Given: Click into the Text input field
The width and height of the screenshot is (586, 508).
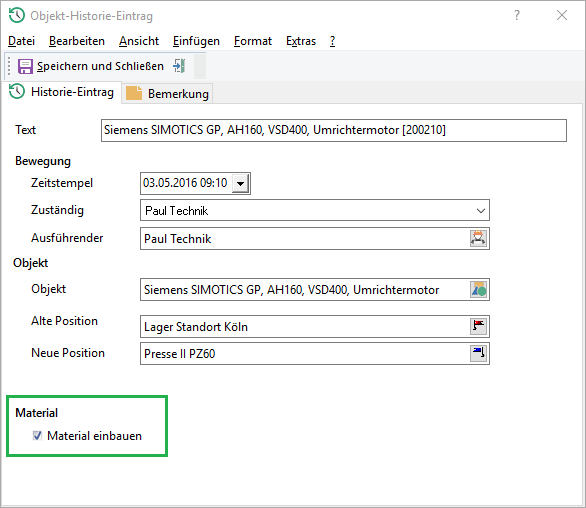Looking at the screenshot, I should point(334,130).
